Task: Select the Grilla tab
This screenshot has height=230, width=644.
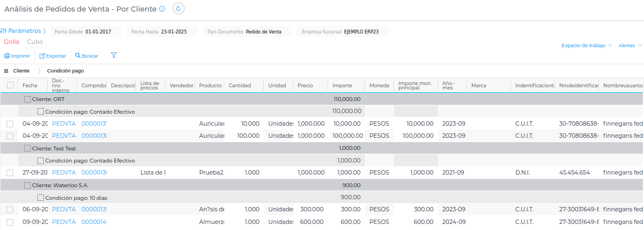Action: [x=12, y=42]
